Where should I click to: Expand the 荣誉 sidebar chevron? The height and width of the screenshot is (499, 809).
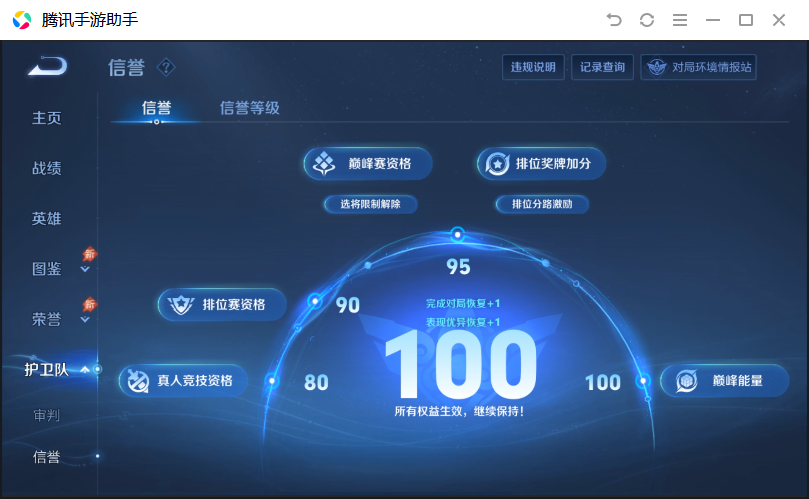[x=85, y=320]
